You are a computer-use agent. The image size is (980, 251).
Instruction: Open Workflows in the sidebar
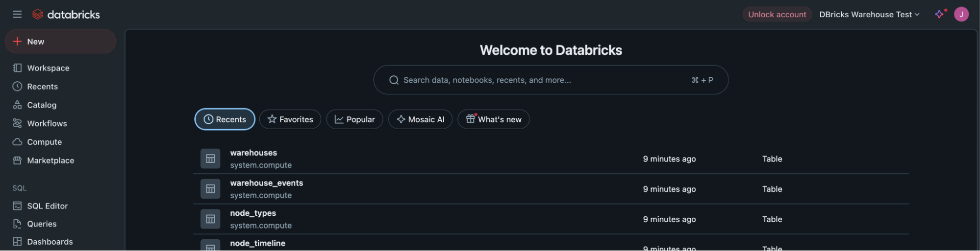coord(47,124)
